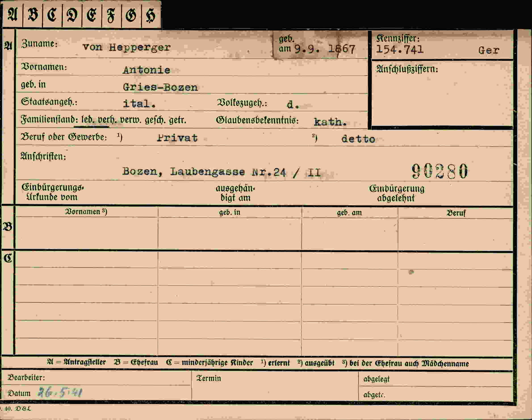Click the 'Bearbeiter:' label
The height and width of the screenshot is (420, 532).
(26, 378)
